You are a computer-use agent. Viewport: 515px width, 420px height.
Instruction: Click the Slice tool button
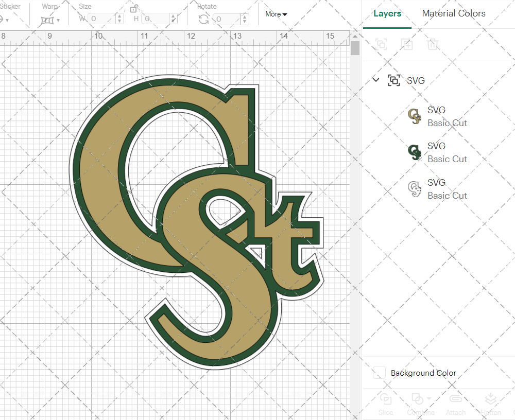(385, 404)
